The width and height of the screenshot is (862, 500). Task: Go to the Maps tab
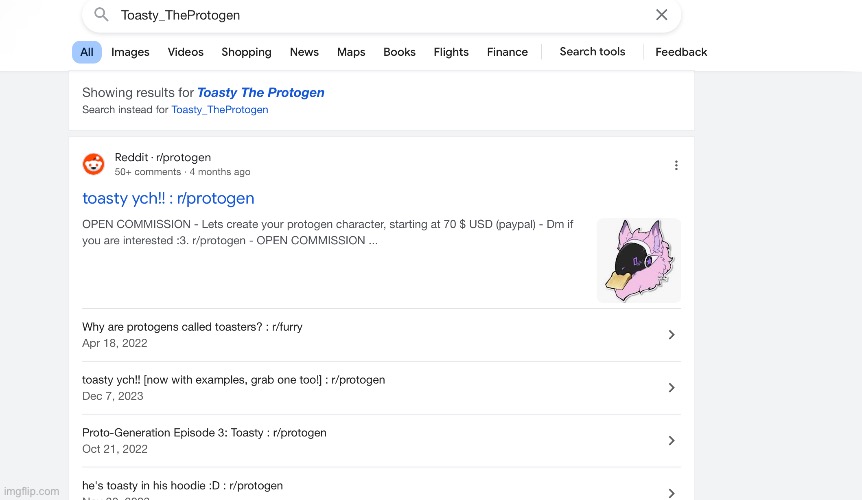click(x=351, y=52)
